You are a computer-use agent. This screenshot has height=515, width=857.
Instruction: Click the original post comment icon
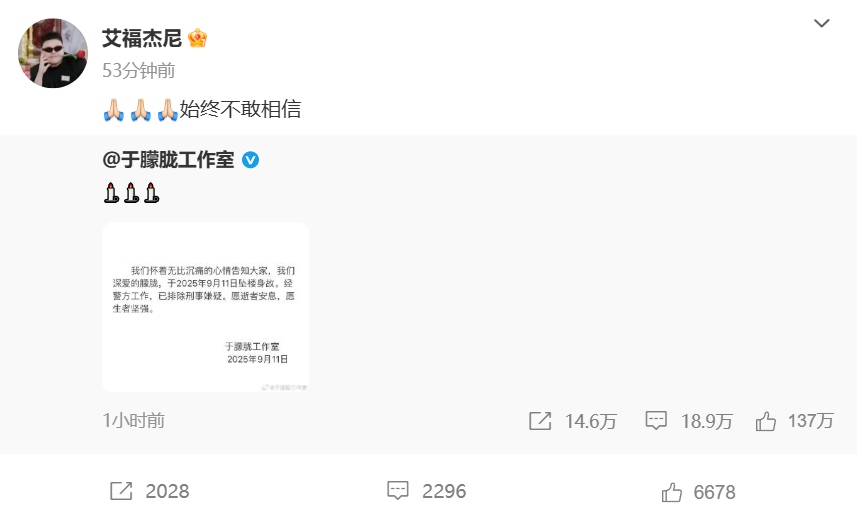point(656,421)
